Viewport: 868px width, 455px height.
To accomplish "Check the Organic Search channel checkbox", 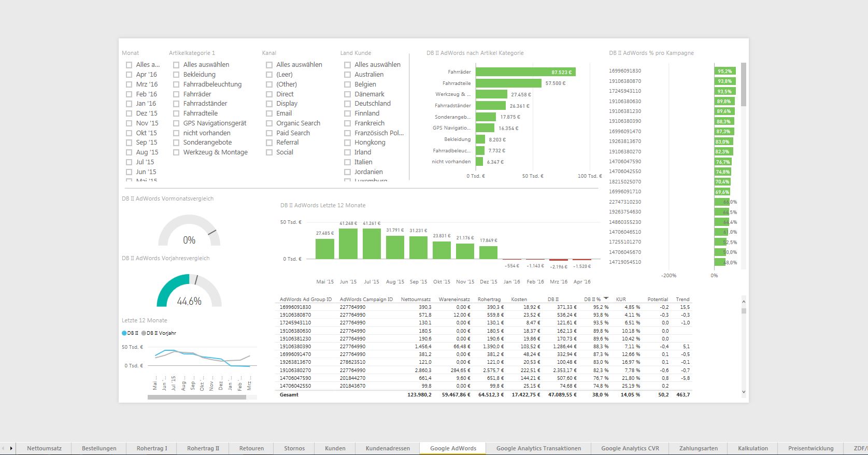I will click(269, 123).
